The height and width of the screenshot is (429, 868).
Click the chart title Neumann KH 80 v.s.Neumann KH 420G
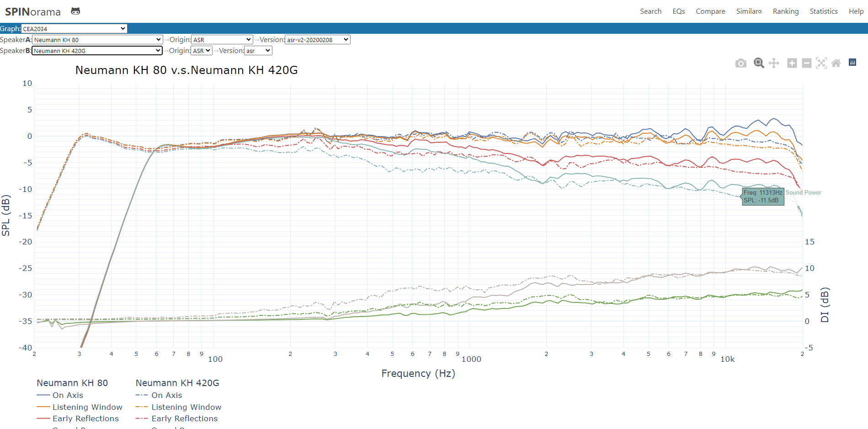tap(186, 70)
